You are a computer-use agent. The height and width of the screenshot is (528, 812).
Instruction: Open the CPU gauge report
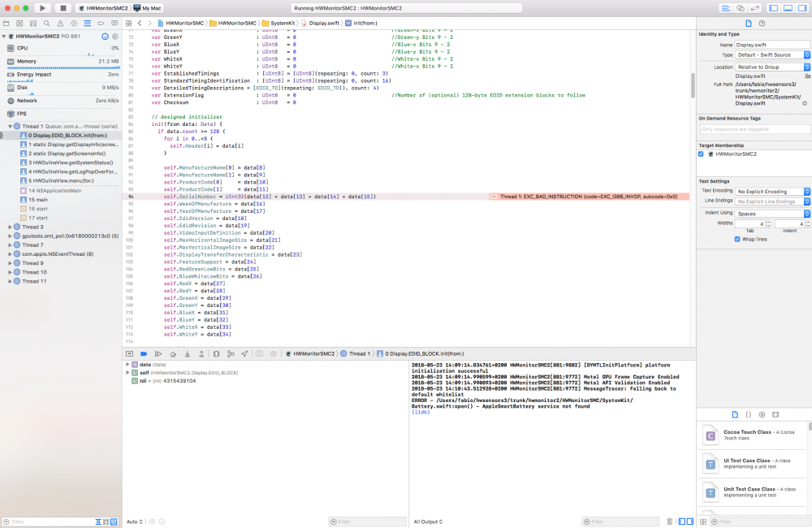pyautogui.click(x=61, y=48)
